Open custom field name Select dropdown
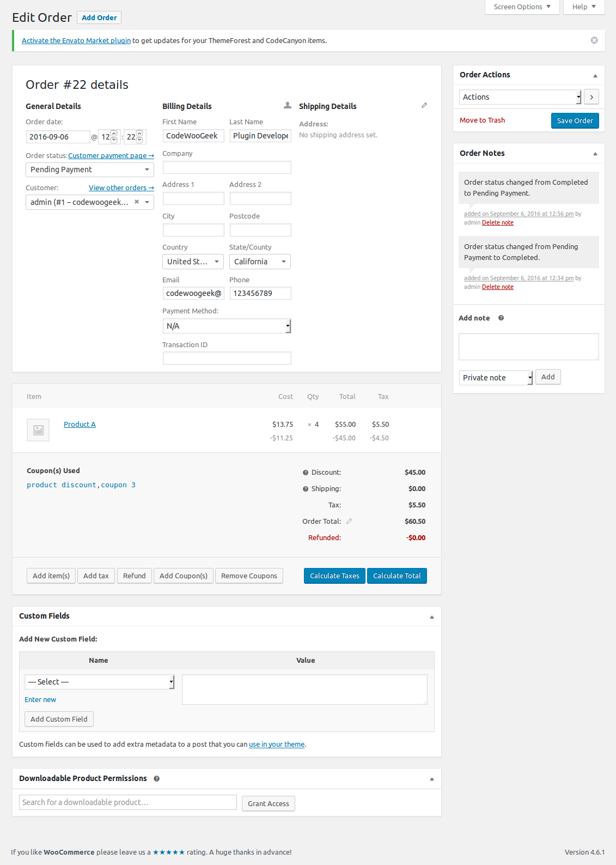The height and width of the screenshot is (865, 616). [99, 682]
